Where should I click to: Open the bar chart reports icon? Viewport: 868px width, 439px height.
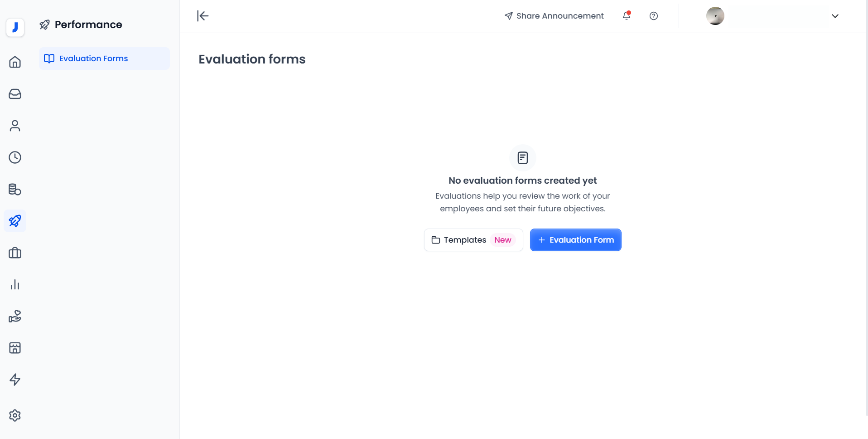(x=15, y=284)
